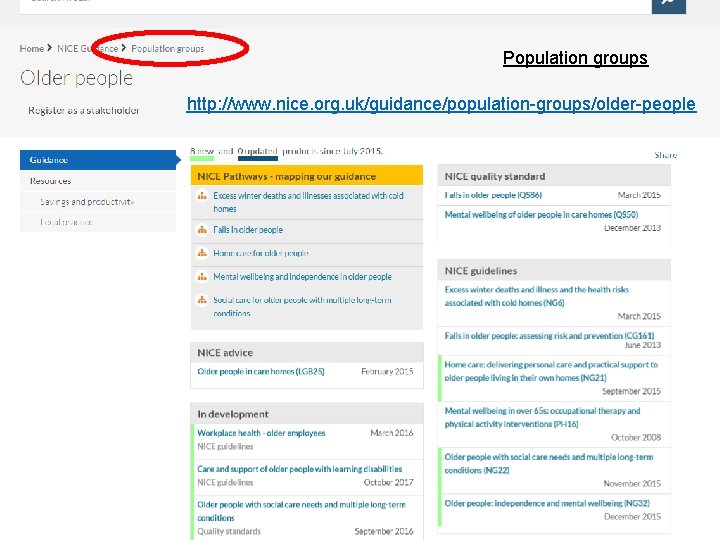Open Workplace health - older employees

point(261,433)
